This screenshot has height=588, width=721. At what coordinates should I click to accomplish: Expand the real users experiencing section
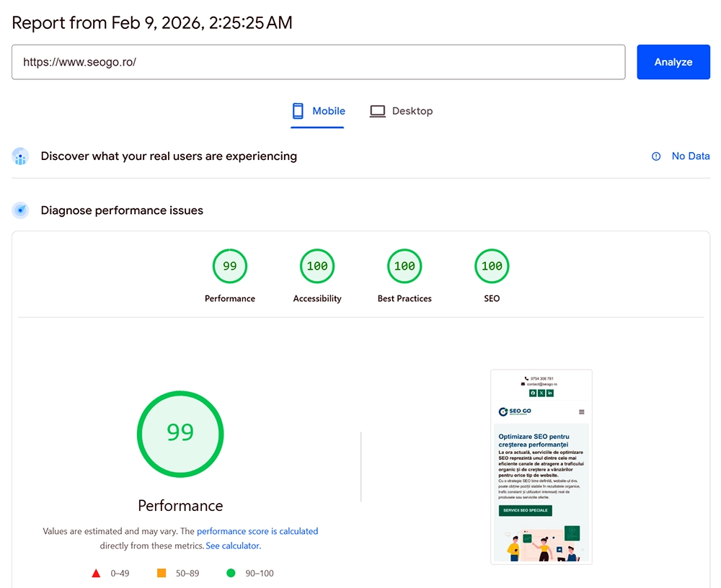point(169,156)
